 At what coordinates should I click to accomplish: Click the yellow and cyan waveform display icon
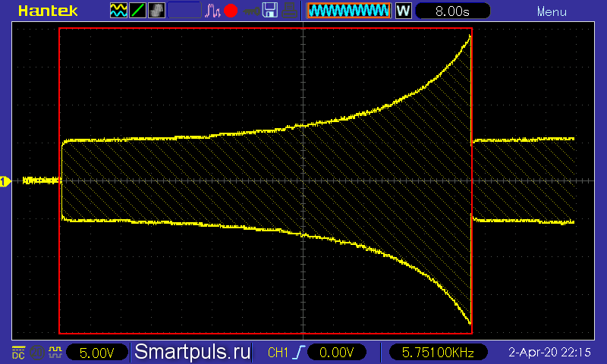118,11
